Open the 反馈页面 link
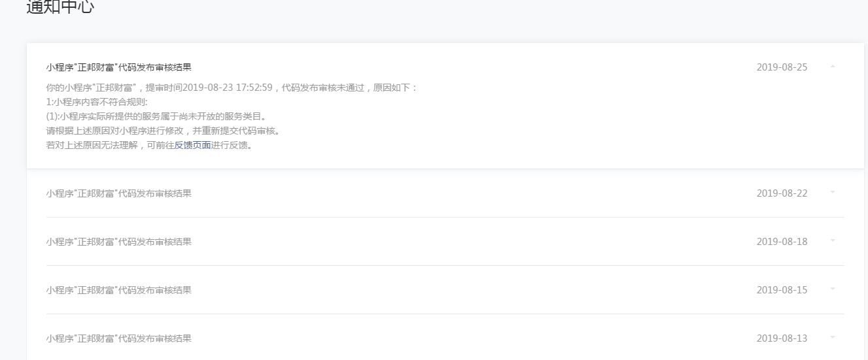The image size is (868, 360). click(192, 145)
